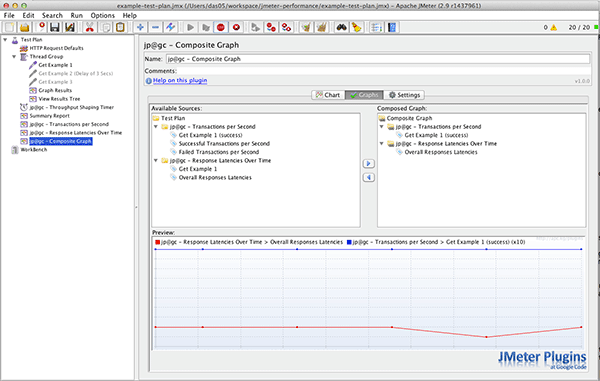Click the Paste clipboard icon

(x=120, y=27)
